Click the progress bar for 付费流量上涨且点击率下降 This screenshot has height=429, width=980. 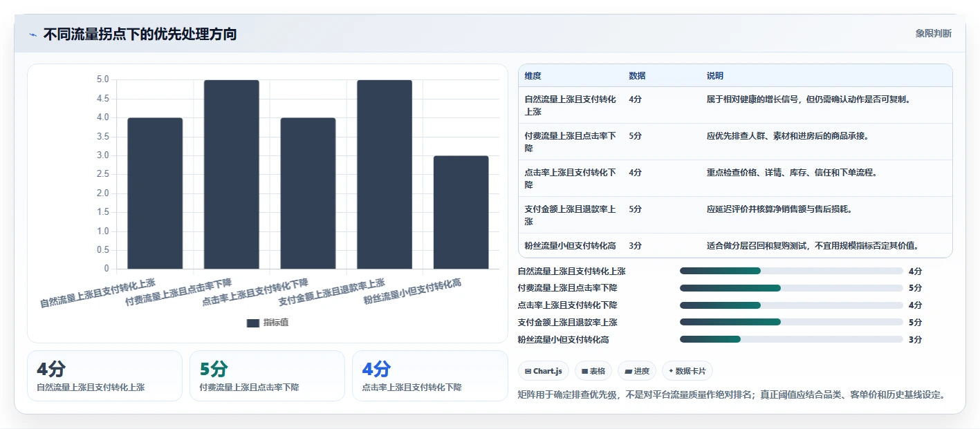(x=791, y=288)
